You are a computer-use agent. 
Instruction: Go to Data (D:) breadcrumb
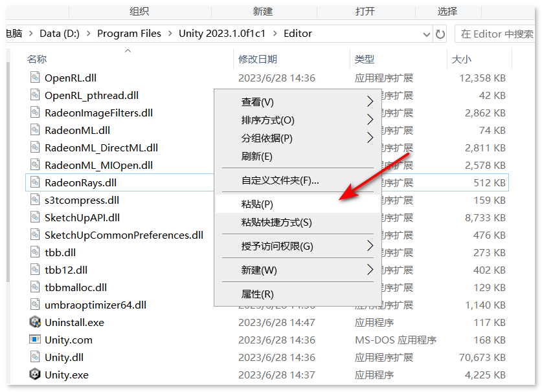[60, 34]
